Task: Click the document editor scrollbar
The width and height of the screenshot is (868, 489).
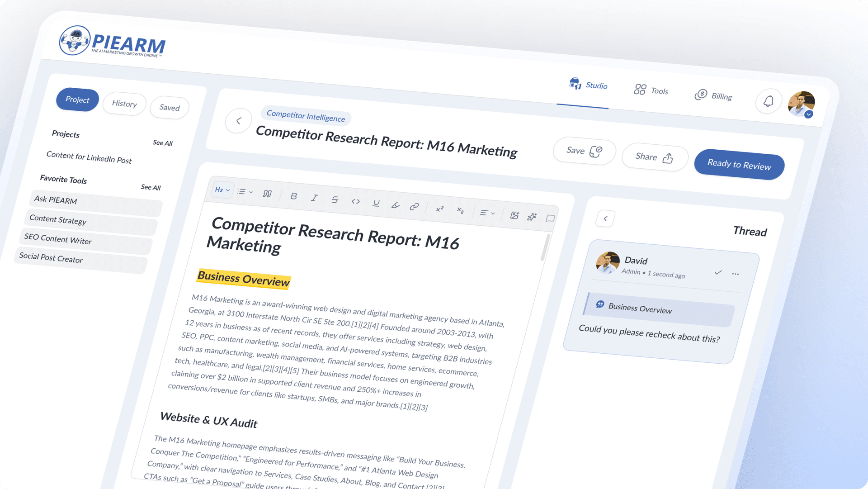Action: coord(545,247)
